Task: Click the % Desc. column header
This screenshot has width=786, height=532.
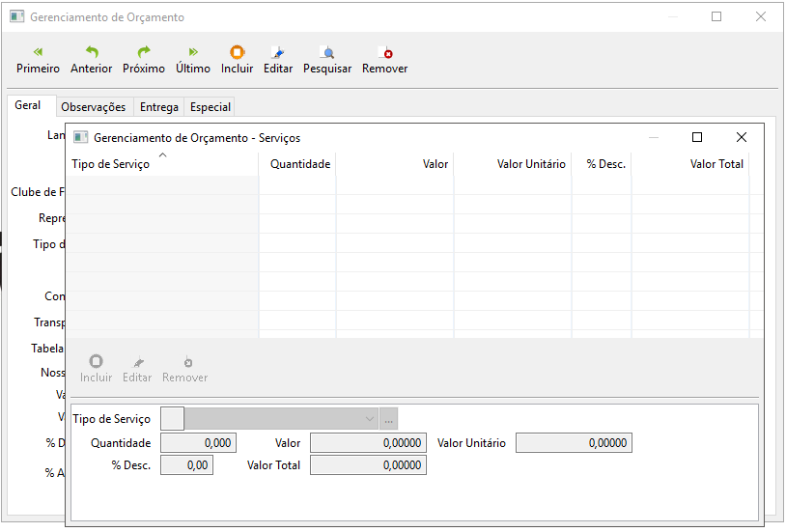Action: (602, 164)
